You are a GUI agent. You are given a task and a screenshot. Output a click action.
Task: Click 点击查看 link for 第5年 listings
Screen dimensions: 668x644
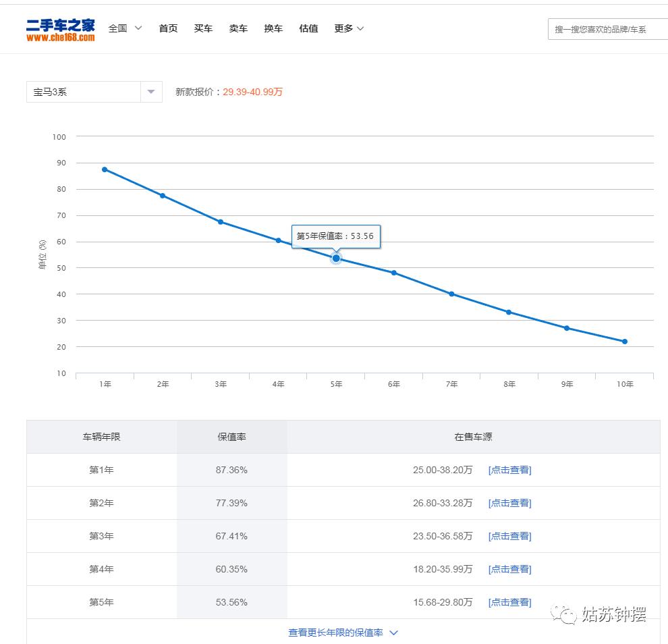pyautogui.click(x=509, y=602)
